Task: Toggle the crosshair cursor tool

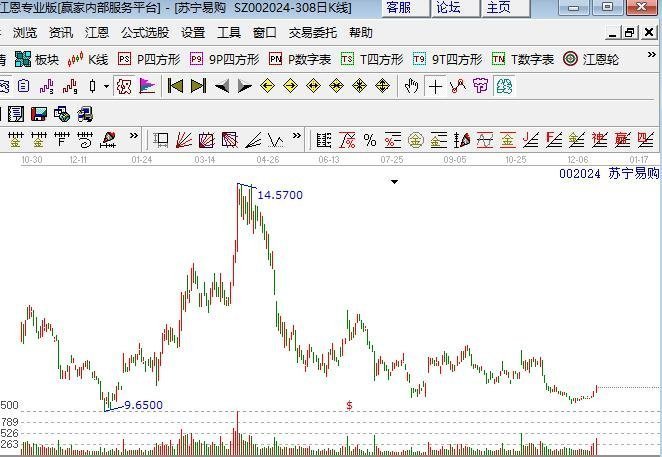Action: (435, 87)
